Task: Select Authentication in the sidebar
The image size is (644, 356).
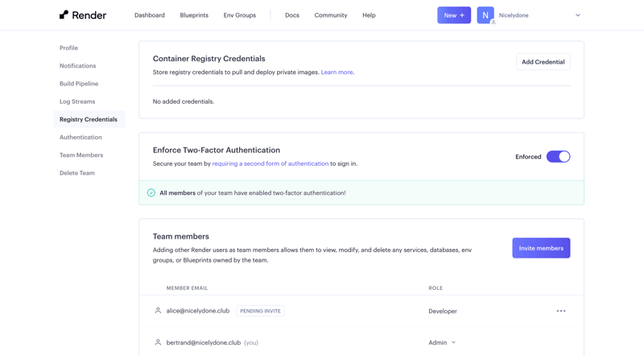Action: pos(80,137)
